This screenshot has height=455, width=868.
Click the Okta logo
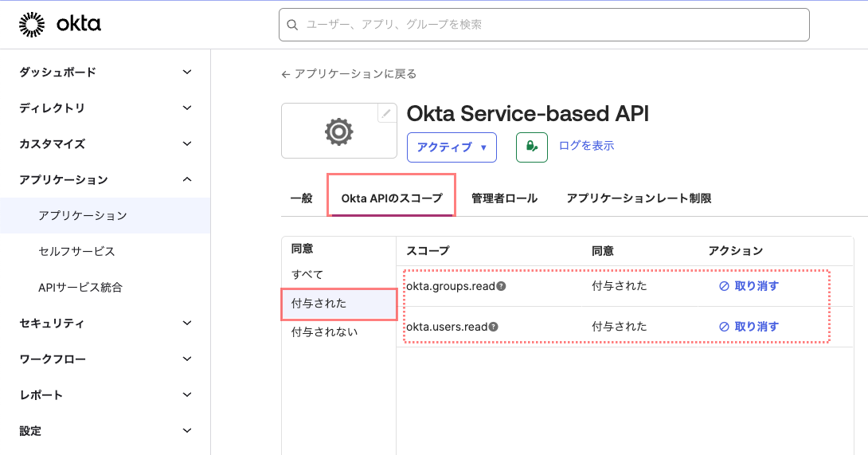[x=60, y=25]
